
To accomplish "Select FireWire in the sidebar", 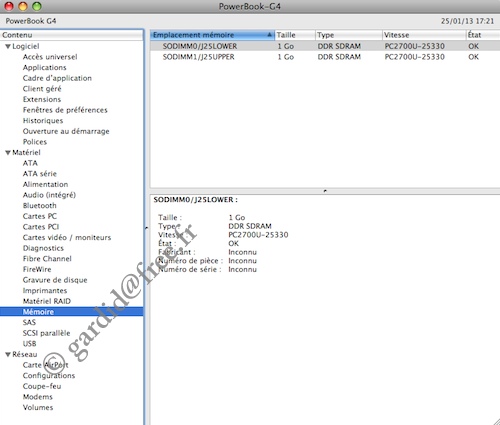I will tap(37, 269).
